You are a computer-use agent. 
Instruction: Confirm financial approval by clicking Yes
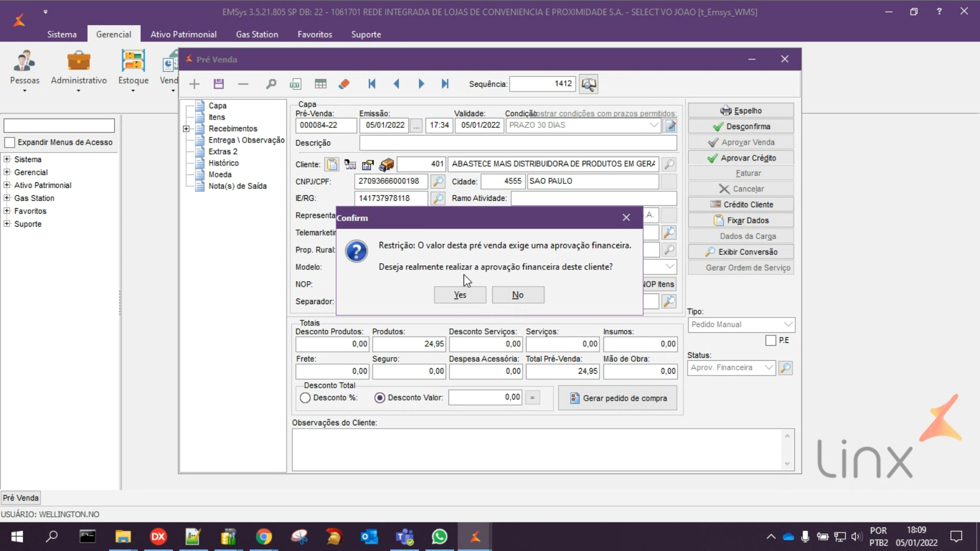point(460,295)
